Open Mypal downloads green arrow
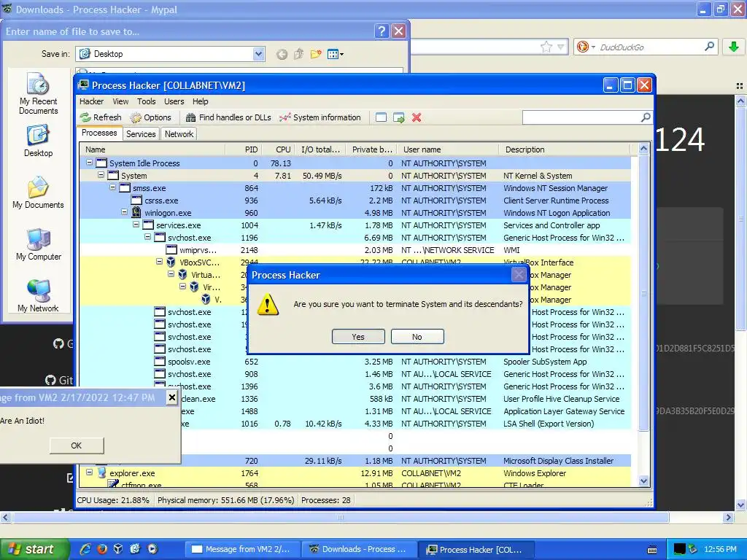Image resolution: width=747 pixels, height=560 pixels. (x=734, y=47)
